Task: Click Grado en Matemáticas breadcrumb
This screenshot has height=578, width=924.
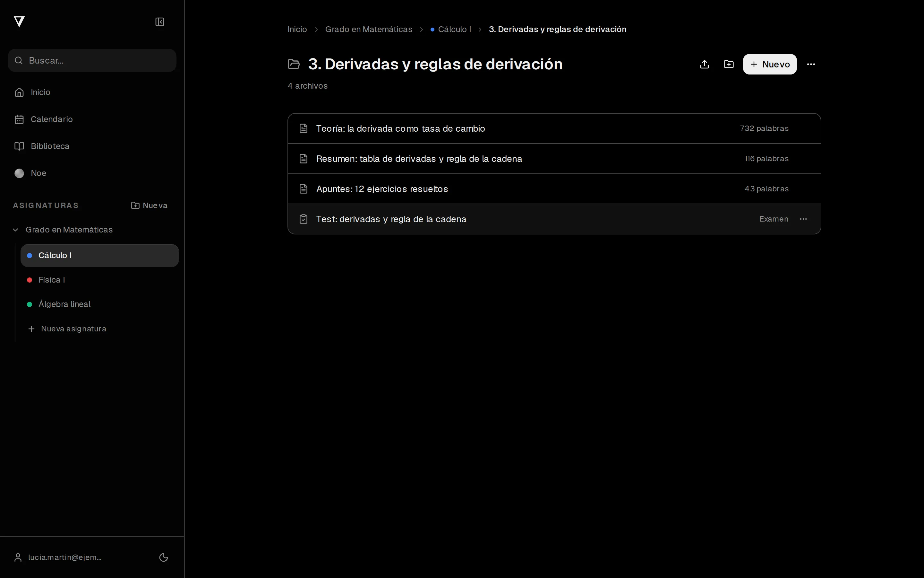Action: click(x=368, y=30)
